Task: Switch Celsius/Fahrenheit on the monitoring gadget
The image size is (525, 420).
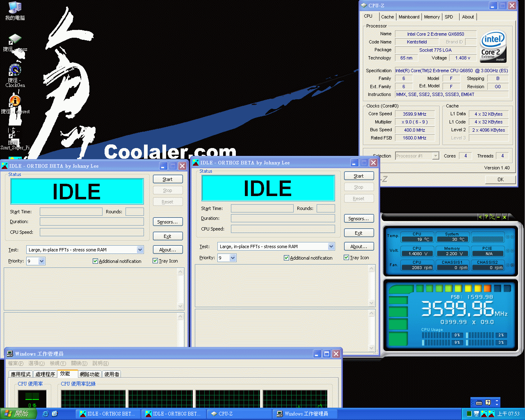Action: click(x=492, y=217)
